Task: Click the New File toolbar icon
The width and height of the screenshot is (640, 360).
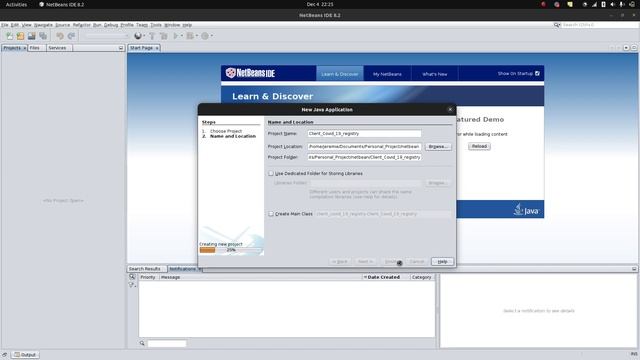Action: 9,36
